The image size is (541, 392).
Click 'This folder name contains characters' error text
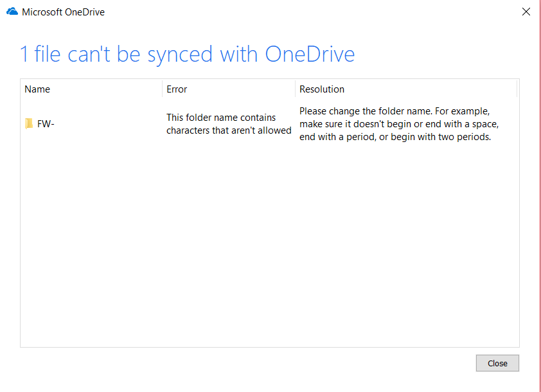(229, 124)
